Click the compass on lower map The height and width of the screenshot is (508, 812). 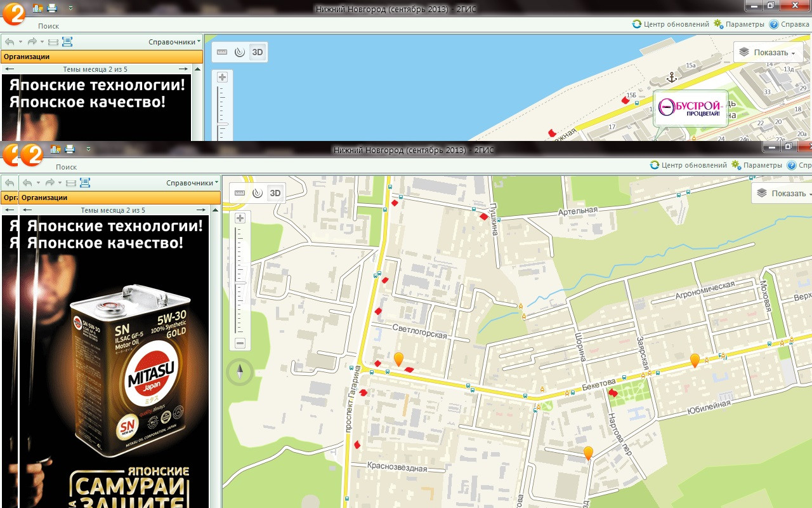[x=240, y=372]
